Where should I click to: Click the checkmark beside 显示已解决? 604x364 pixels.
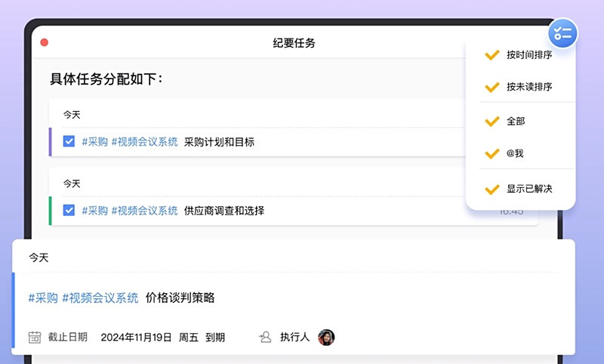click(x=492, y=189)
